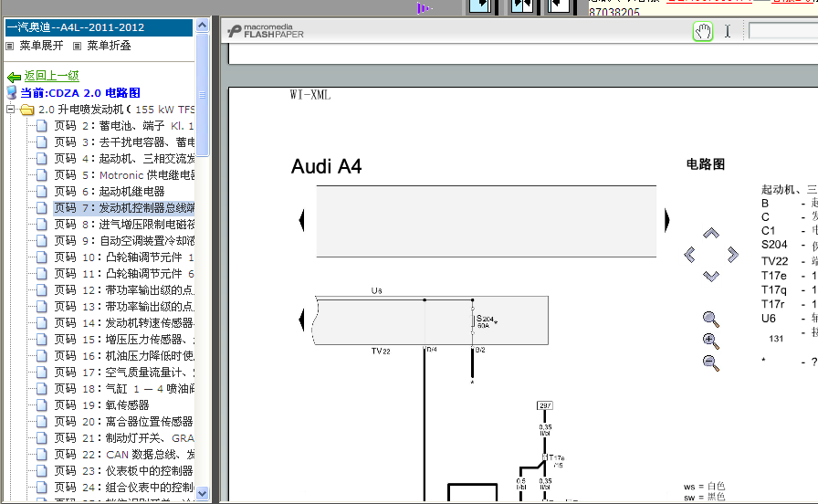The width and height of the screenshot is (818, 504).
Task: Click the 297 reference box in diagram
Action: click(x=545, y=405)
